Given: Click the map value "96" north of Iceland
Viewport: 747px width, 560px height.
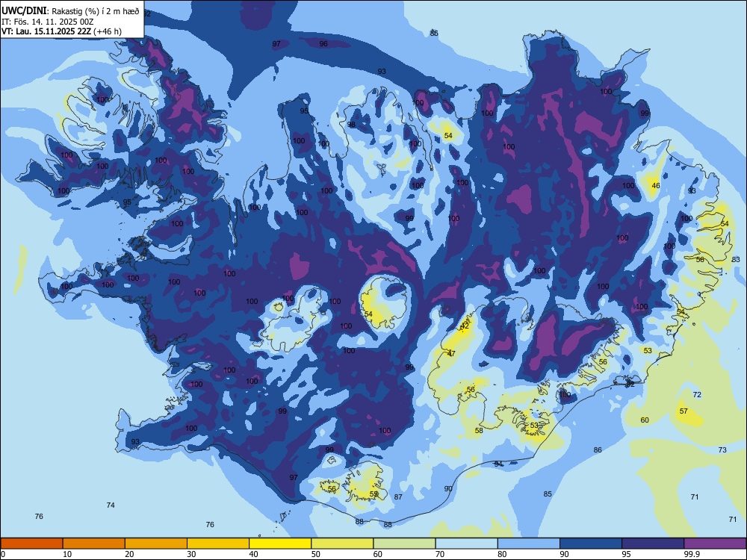Looking at the screenshot, I should click(x=323, y=44).
